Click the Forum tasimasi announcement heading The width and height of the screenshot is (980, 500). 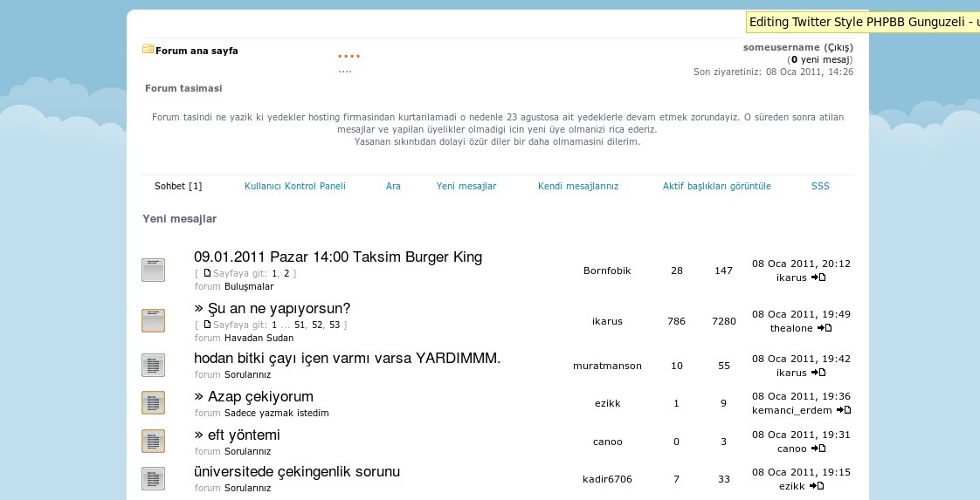tap(183, 88)
